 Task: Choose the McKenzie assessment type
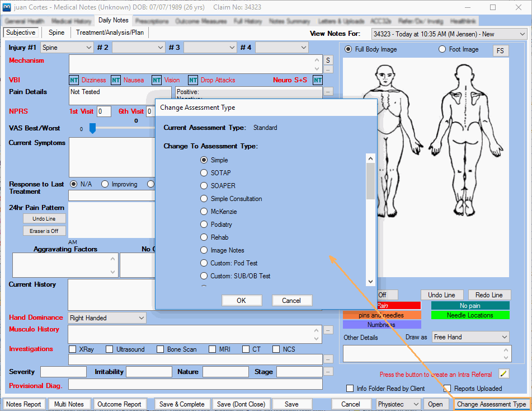205,212
